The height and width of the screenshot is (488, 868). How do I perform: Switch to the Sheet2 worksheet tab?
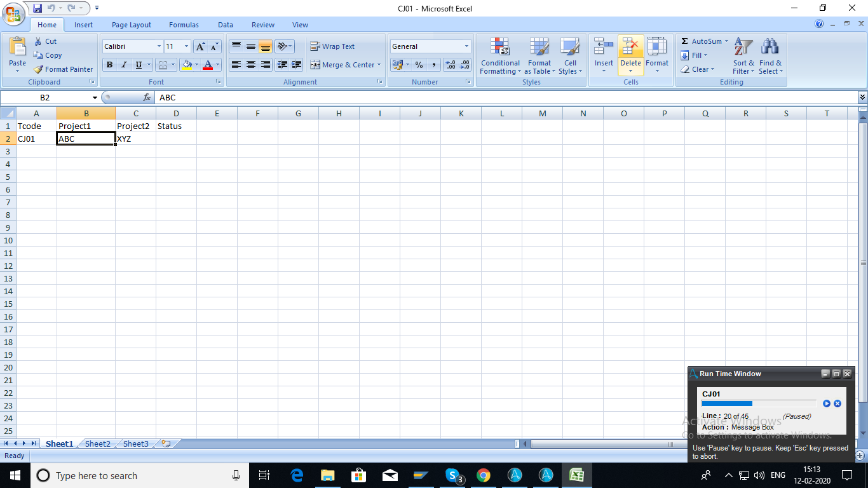(x=97, y=444)
